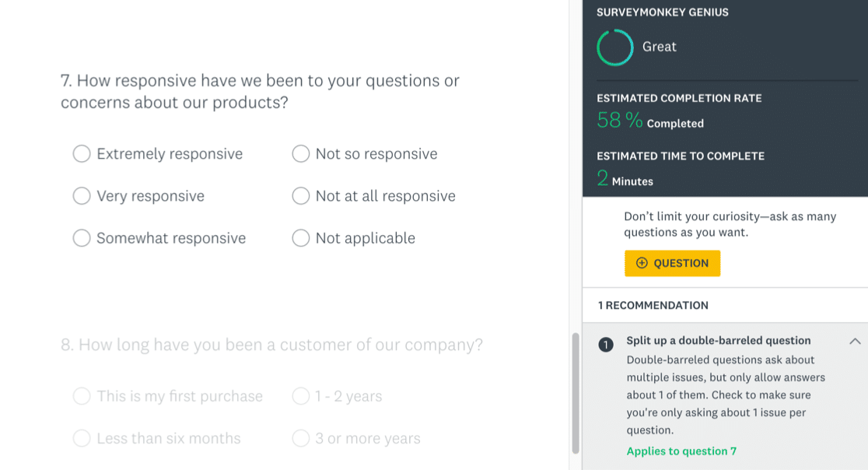This screenshot has width=868, height=470.
Task: Select the 1 - 2 years option
Action: click(301, 397)
